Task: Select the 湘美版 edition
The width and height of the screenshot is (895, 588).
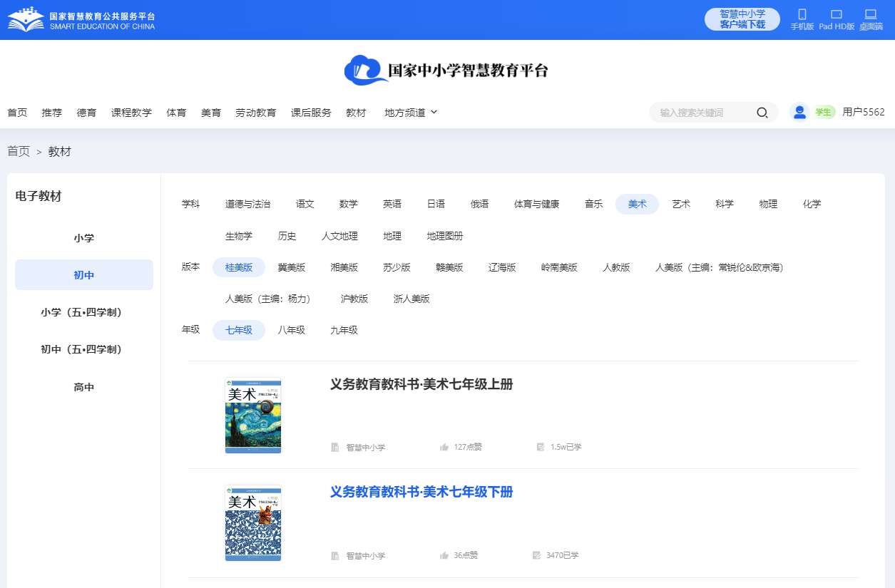Action: 344,267
